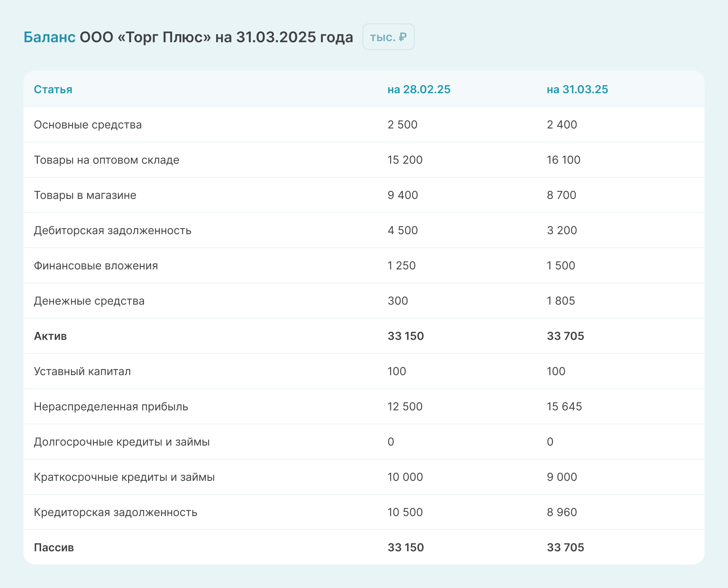Click Нераспределенная прибыль value 15 645
Viewport: 728px width, 588px height.
pos(564,406)
